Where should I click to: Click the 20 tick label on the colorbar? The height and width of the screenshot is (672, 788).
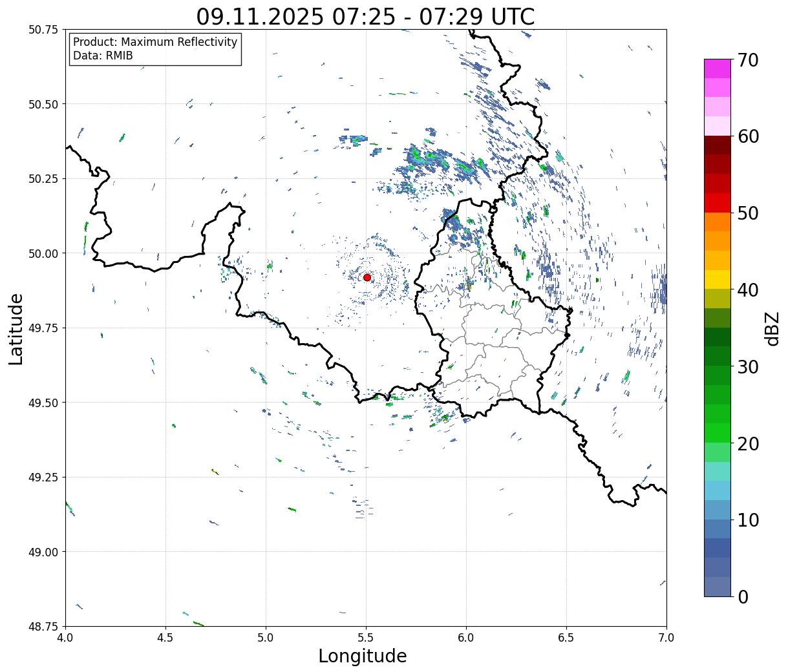747,443
